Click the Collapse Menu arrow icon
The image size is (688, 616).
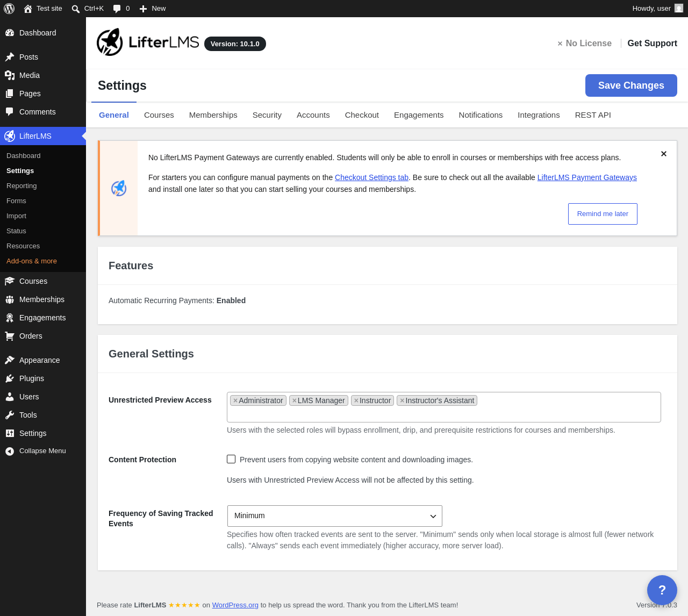[x=10, y=452]
